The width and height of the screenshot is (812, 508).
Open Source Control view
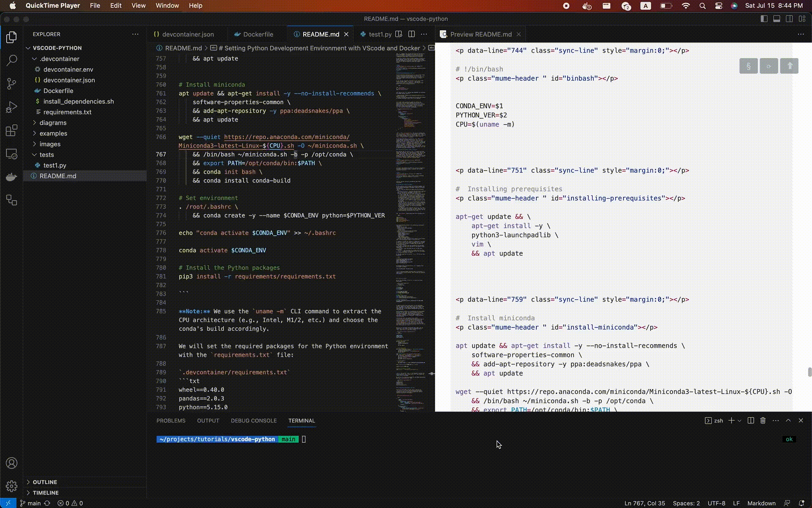(11, 83)
